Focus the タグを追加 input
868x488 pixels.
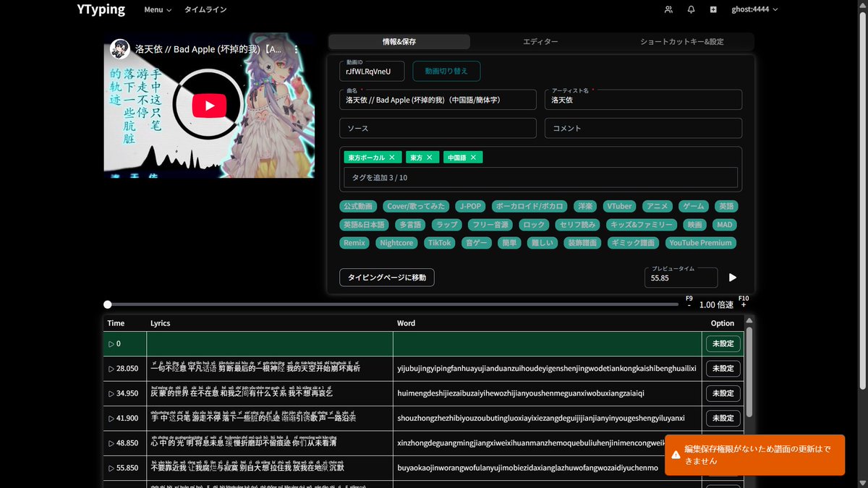point(540,177)
